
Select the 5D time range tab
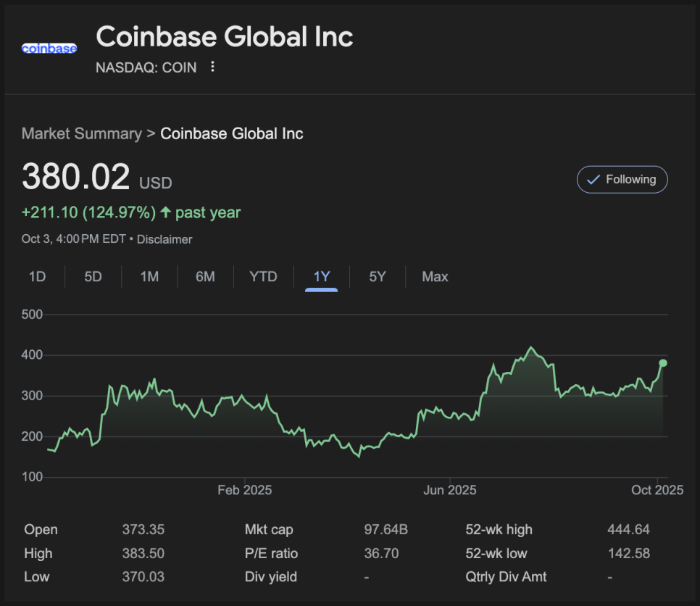tap(93, 276)
